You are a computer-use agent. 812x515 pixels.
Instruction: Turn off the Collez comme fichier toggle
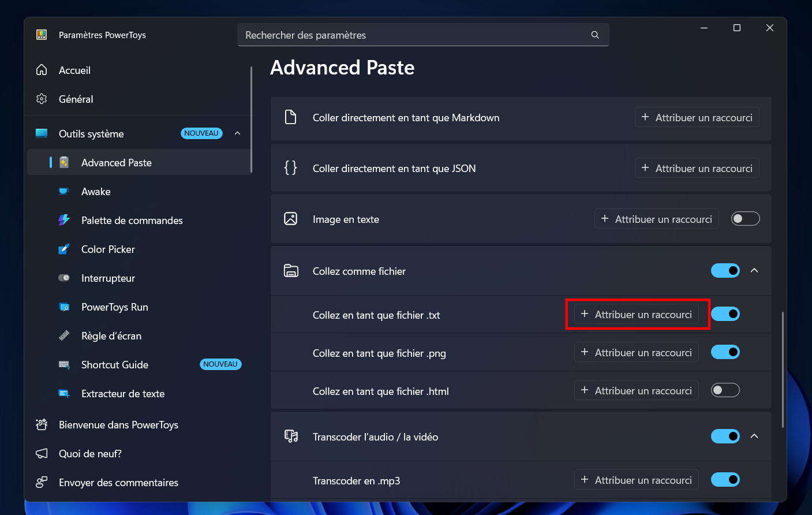[725, 270]
